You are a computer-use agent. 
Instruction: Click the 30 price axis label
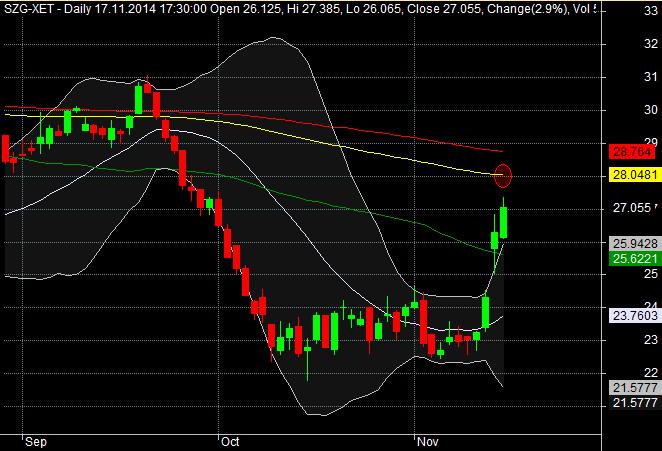[651, 110]
